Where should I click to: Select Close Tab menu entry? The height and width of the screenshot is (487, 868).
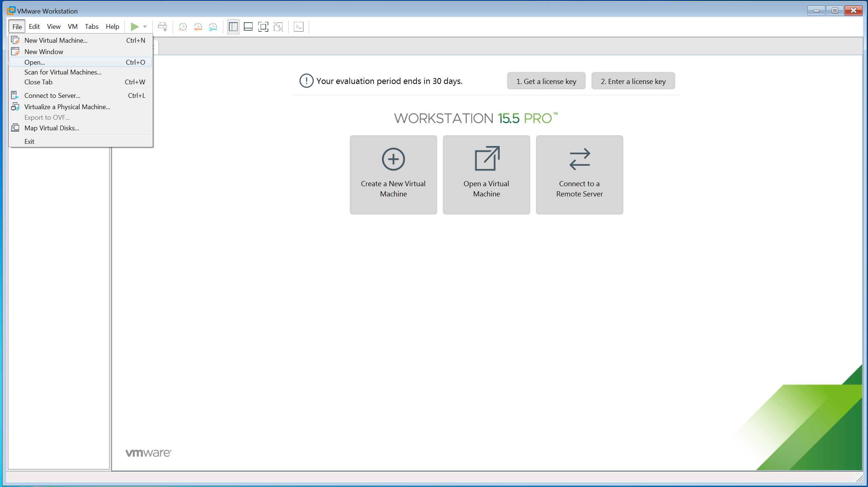pyautogui.click(x=81, y=82)
